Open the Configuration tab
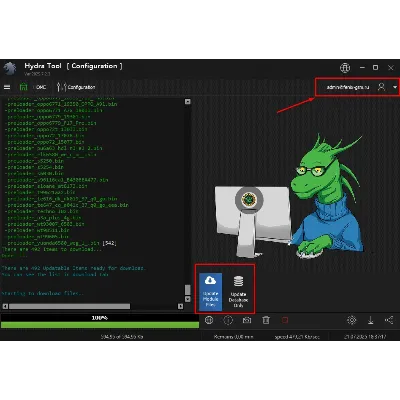 [76, 87]
